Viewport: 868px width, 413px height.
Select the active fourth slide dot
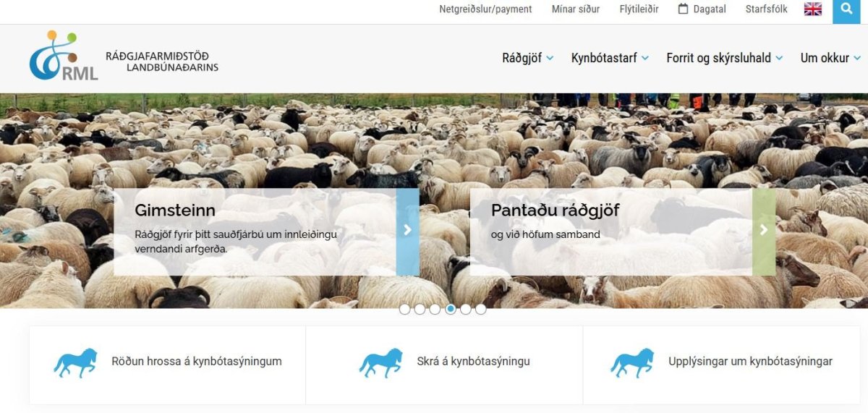pyautogui.click(x=451, y=309)
